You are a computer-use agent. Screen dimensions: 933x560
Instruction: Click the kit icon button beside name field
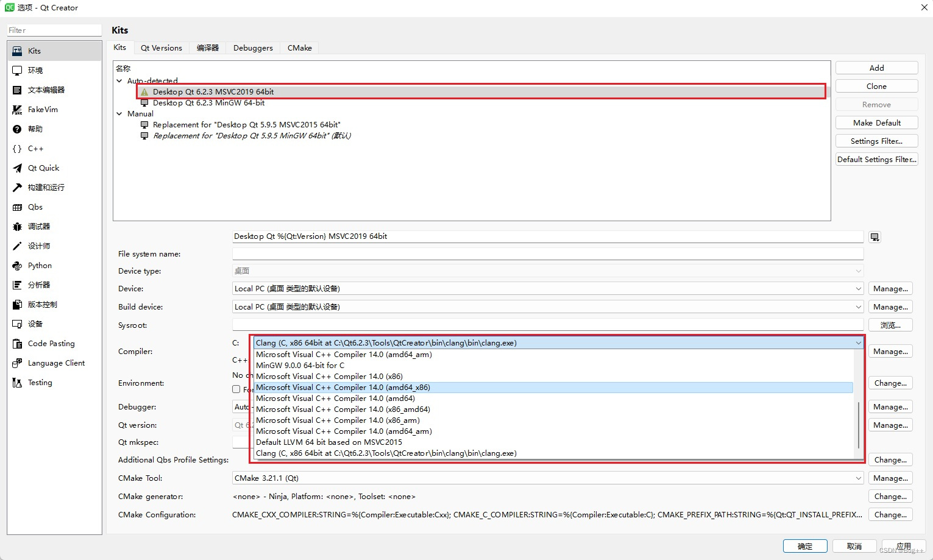874,237
